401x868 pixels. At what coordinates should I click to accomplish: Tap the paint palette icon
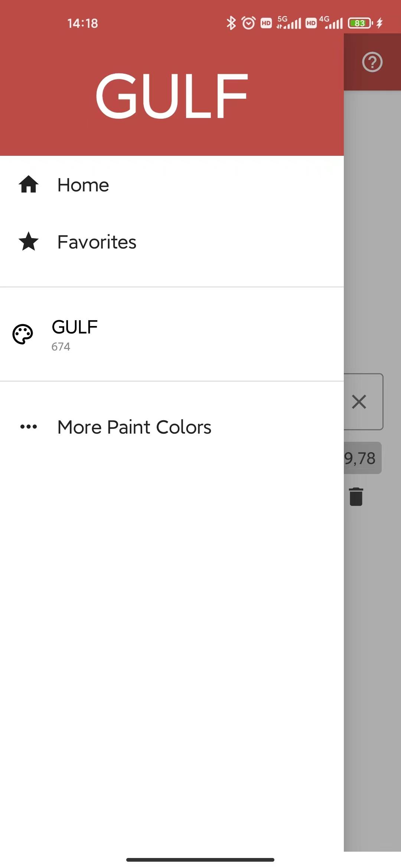tap(23, 334)
